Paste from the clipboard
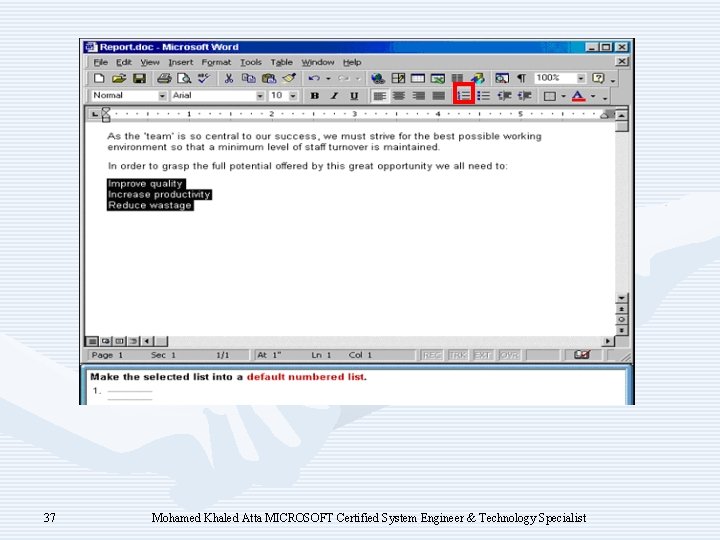Image resolution: width=720 pixels, height=540 pixels. click(x=269, y=79)
